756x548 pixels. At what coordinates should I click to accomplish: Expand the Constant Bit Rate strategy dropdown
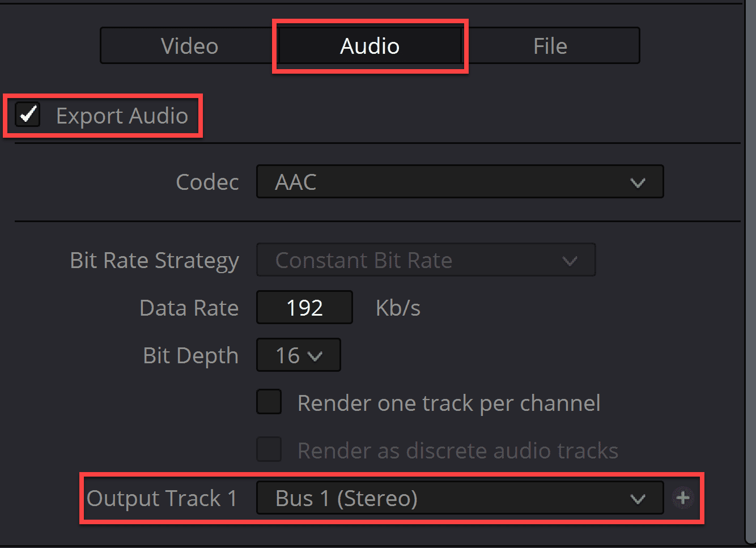pyautogui.click(x=426, y=260)
